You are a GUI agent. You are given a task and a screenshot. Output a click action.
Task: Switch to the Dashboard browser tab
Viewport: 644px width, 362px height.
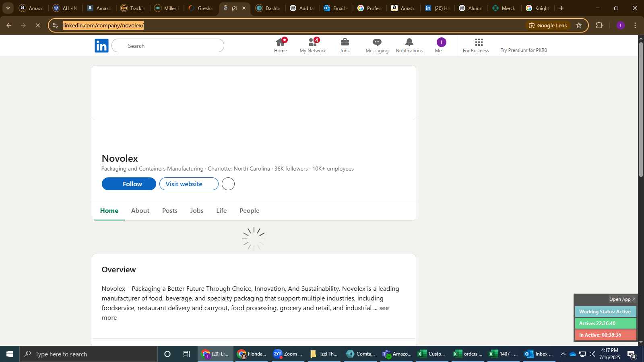point(268,8)
